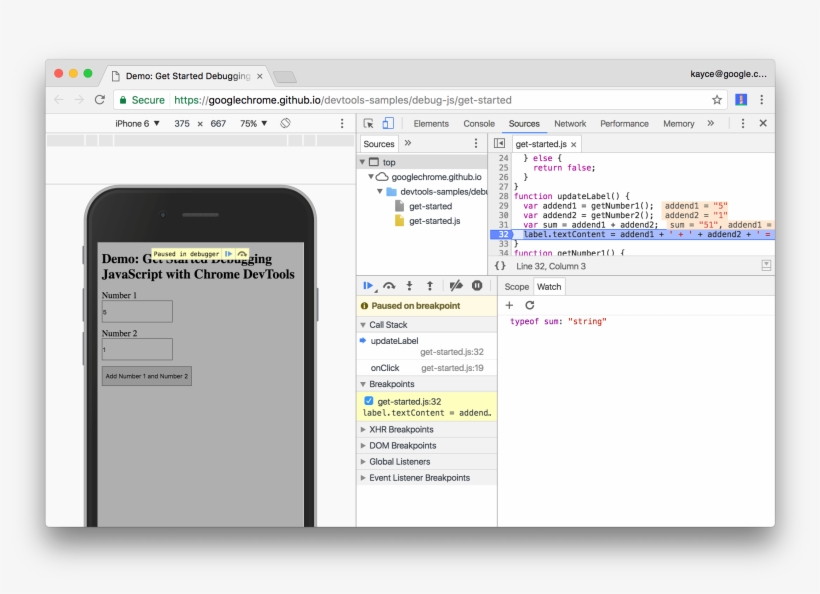Click the Add Number 1 and Number 2 button
Screen dimensions: 820x594
[147, 376]
